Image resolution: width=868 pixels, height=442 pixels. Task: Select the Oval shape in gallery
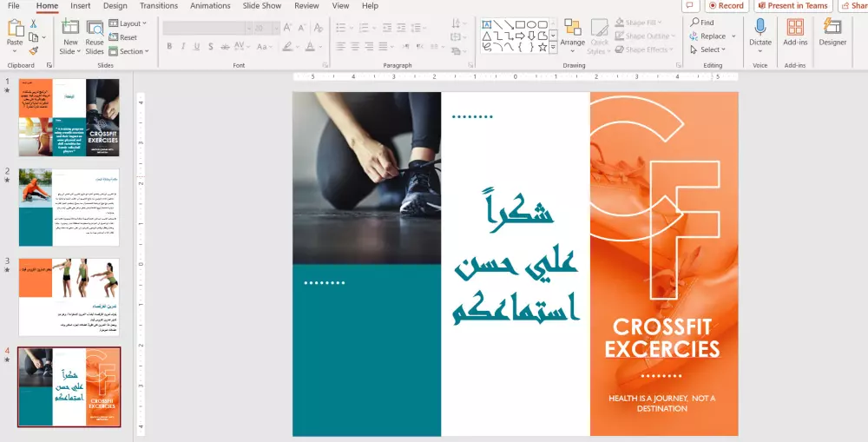531,24
